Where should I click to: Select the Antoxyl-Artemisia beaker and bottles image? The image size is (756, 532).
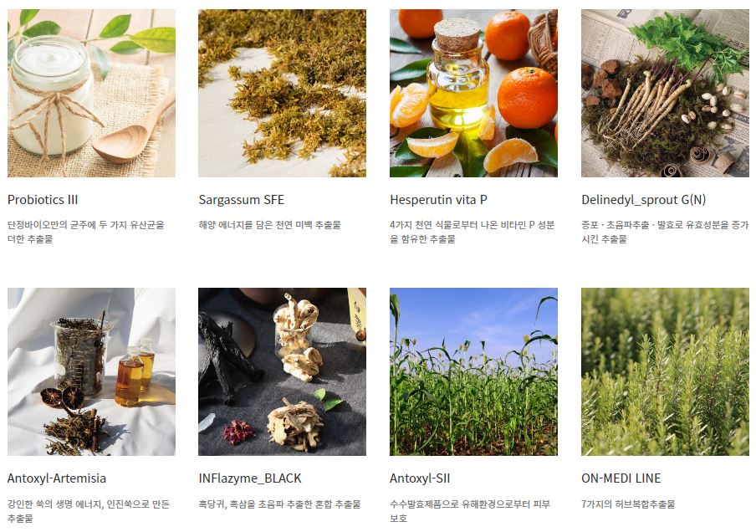coord(92,372)
